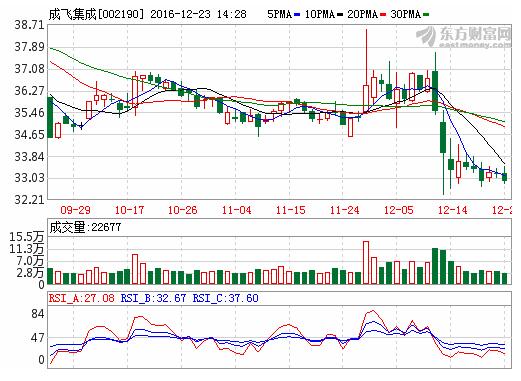Click the tallest red volume bar

[x=366, y=263]
